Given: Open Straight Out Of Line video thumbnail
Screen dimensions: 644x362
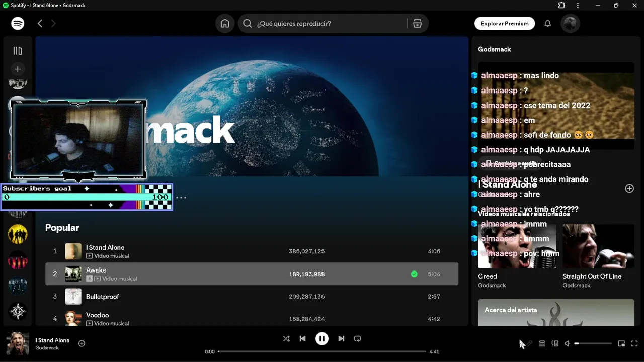Looking at the screenshot, I should point(598,246).
